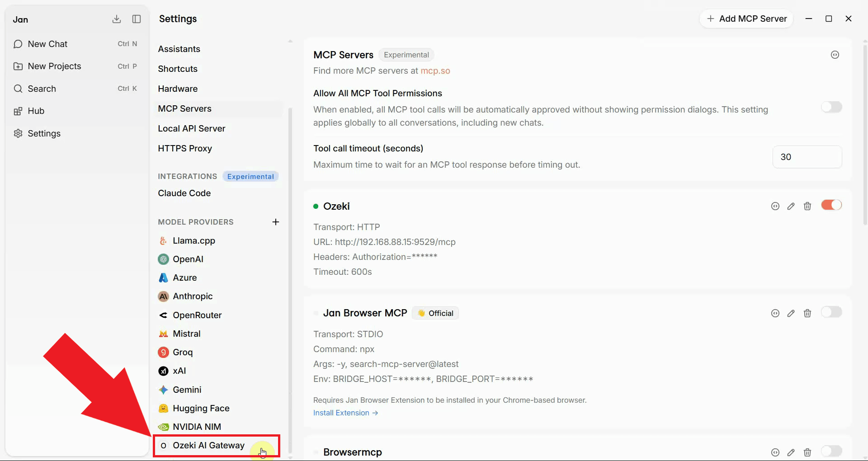The width and height of the screenshot is (868, 461).
Task: Toggle the sidebar panel icon
Action: tap(137, 19)
